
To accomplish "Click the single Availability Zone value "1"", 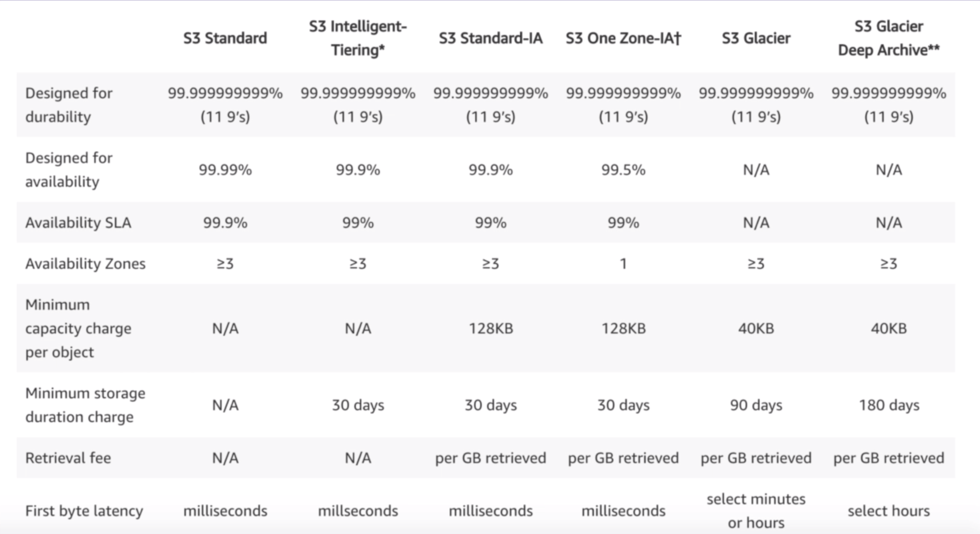I will coord(623,263).
